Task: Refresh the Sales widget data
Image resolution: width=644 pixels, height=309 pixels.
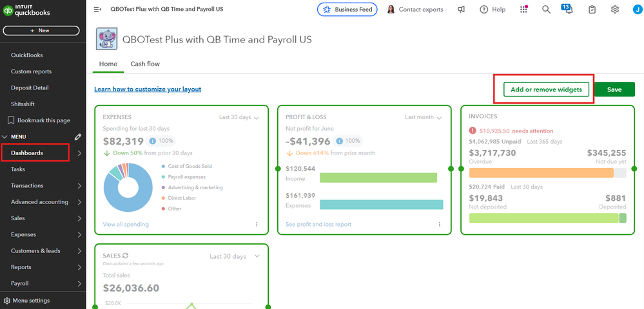Action: pyautogui.click(x=125, y=256)
